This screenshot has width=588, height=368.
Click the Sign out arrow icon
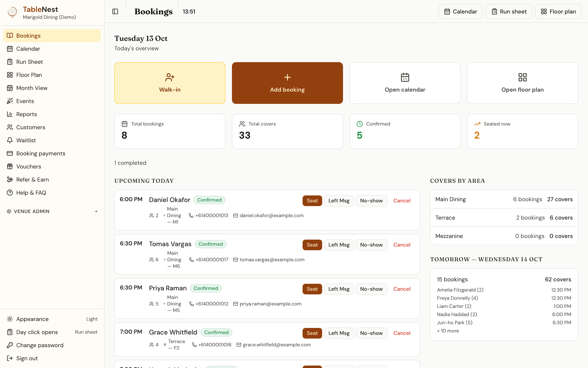pyautogui.click(x=10, y=358)
